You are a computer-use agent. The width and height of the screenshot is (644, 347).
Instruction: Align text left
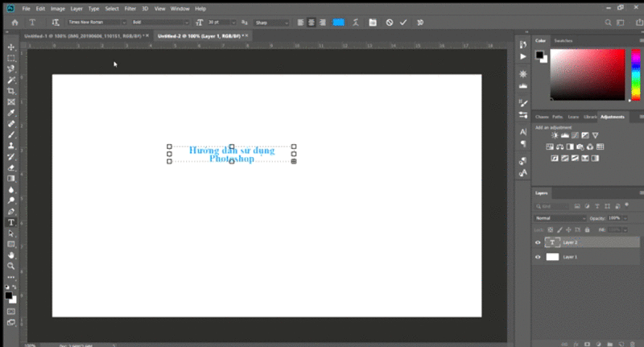coord(300,23)
